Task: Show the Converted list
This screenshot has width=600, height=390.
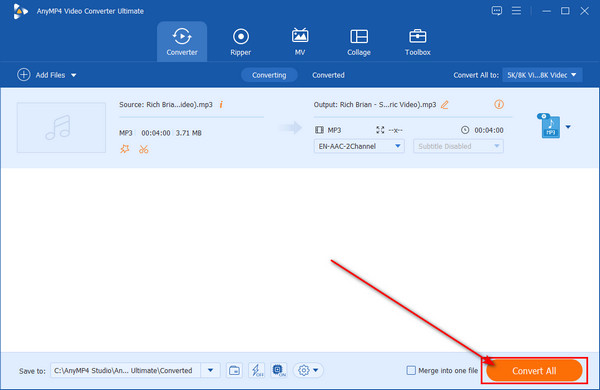Action: [328, 75]
